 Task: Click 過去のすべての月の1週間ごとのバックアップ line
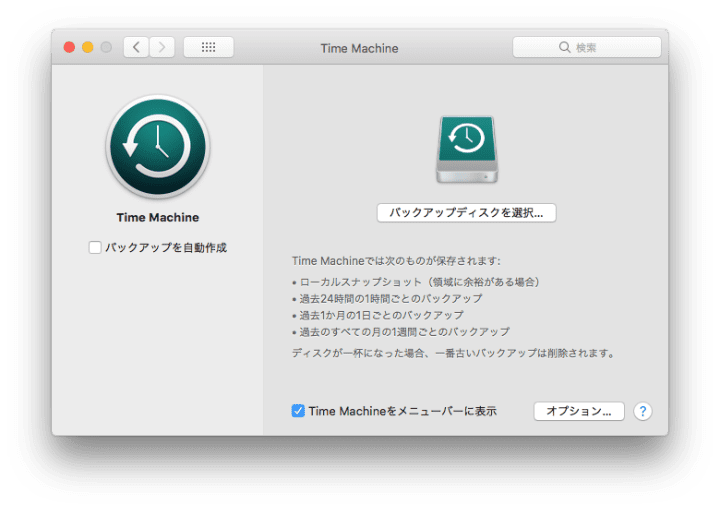coord(401,332)
